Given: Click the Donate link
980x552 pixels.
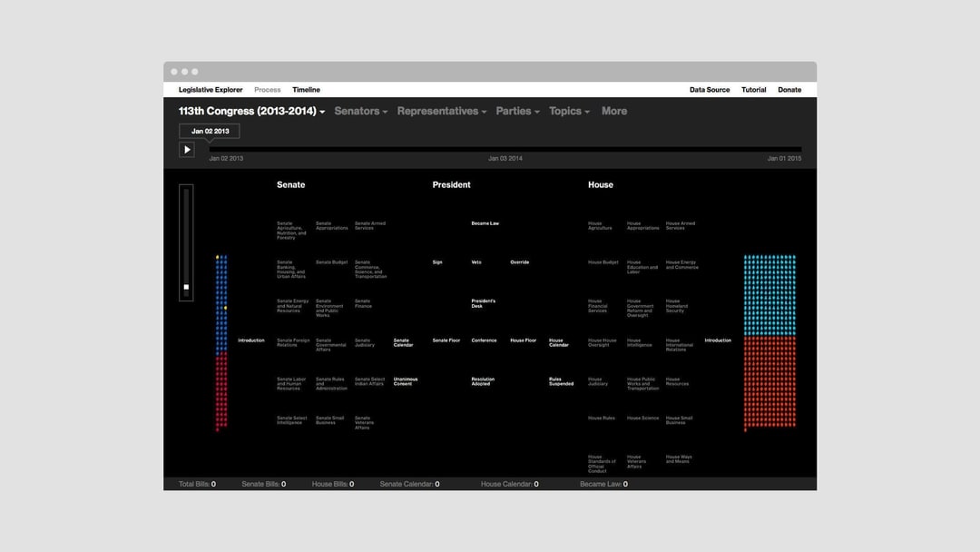Looking at the screenshot, I should [x=789, y=89].
